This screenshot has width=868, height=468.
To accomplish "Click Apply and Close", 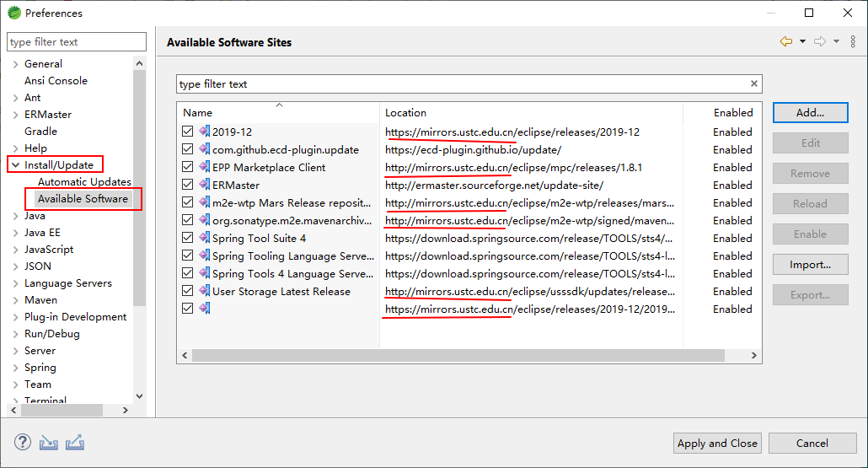I will pyautogui.click(x=717, y=443).
